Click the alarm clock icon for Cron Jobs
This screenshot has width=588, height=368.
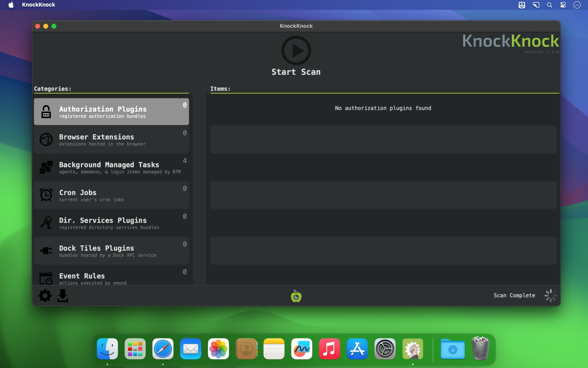pos(46,195)
